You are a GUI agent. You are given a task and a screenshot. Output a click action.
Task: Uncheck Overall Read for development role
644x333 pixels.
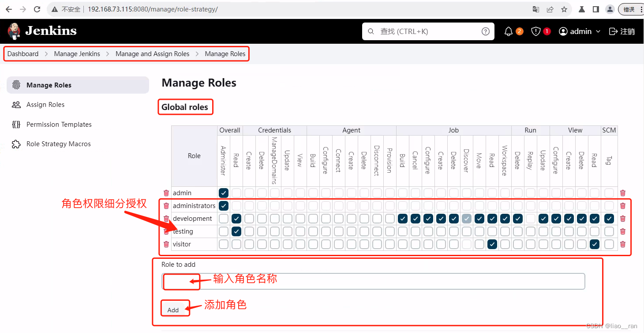pyautogui.click(x=236, y=219)
